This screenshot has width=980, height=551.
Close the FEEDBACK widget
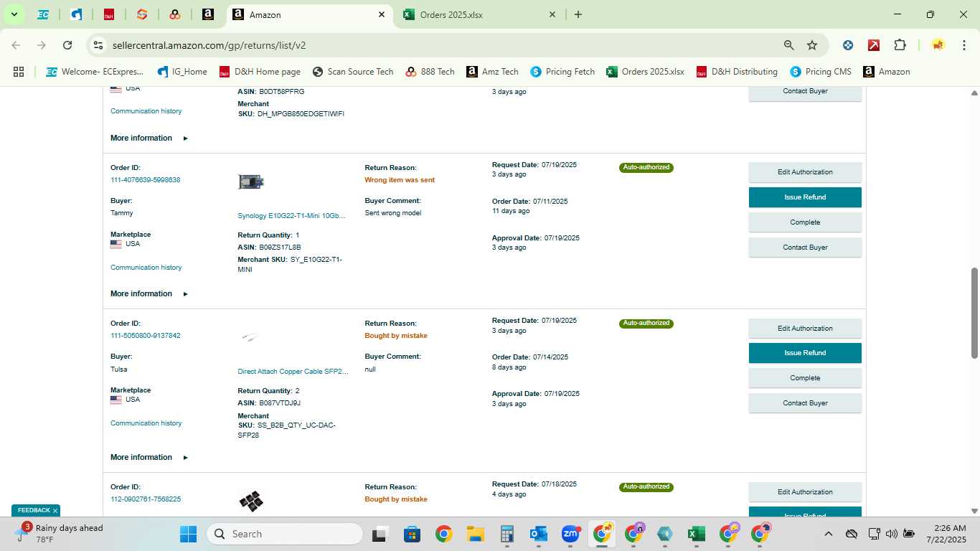pyautogui.click(x=55, y=511)
